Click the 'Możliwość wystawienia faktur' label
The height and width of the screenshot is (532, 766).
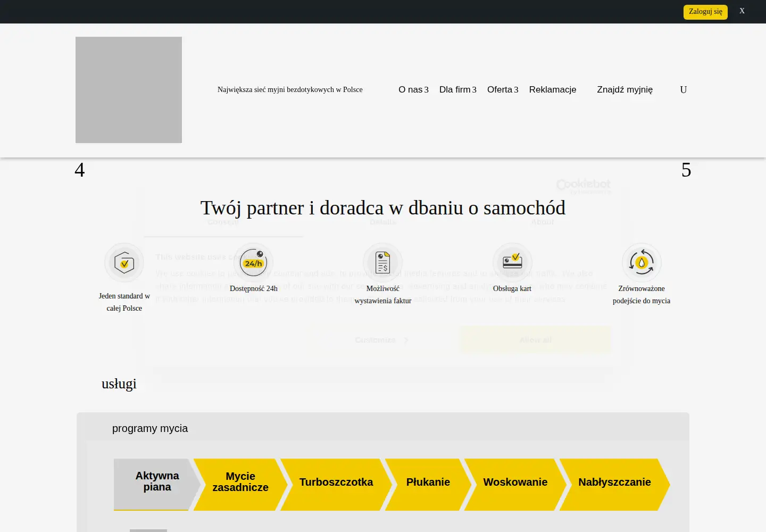coord(383,295)
